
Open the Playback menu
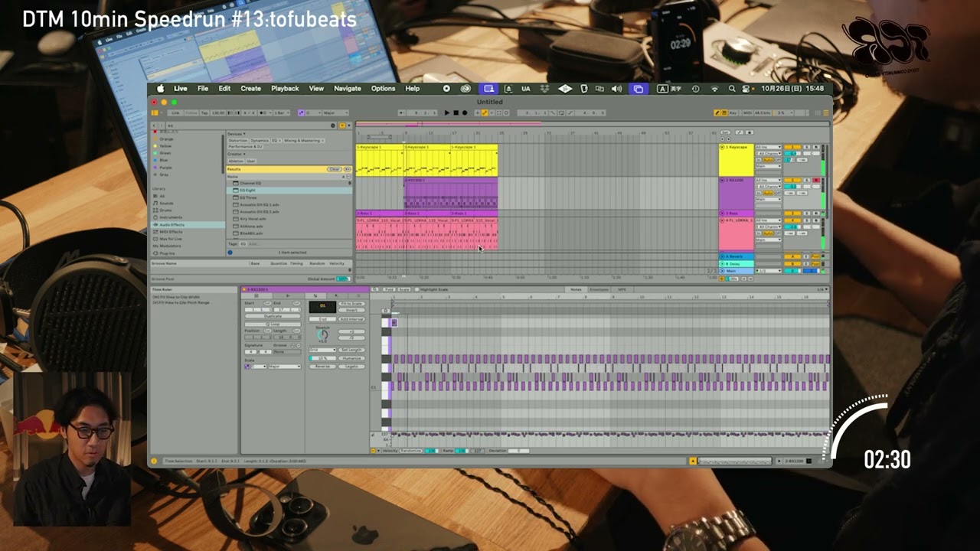[285, 89]
